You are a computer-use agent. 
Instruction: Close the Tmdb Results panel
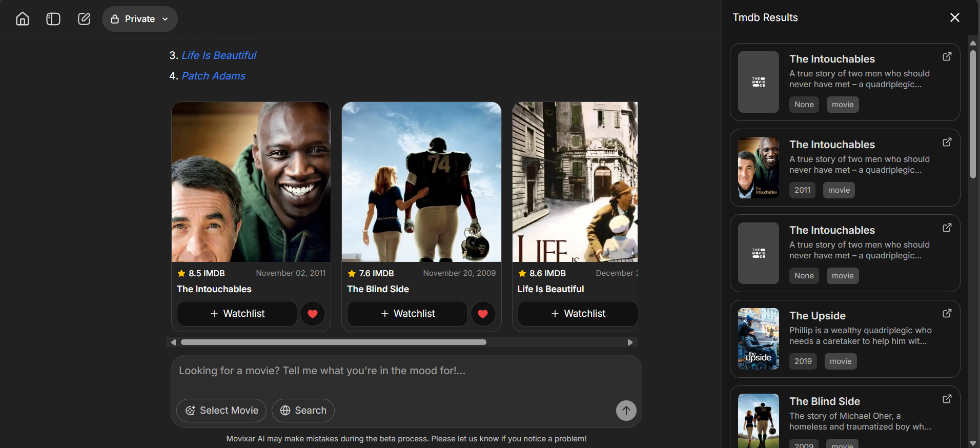coord(954,17)
